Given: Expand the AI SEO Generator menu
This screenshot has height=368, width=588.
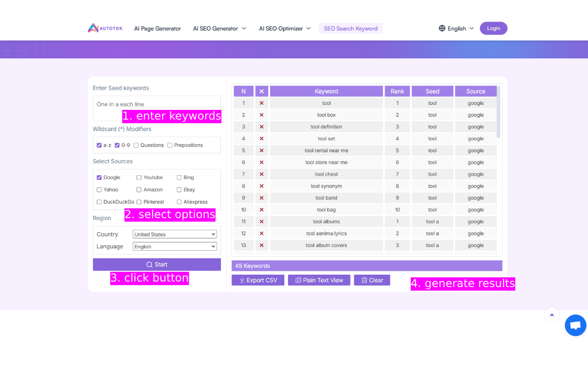Looking at the screenshot, I should click(219, 29).
